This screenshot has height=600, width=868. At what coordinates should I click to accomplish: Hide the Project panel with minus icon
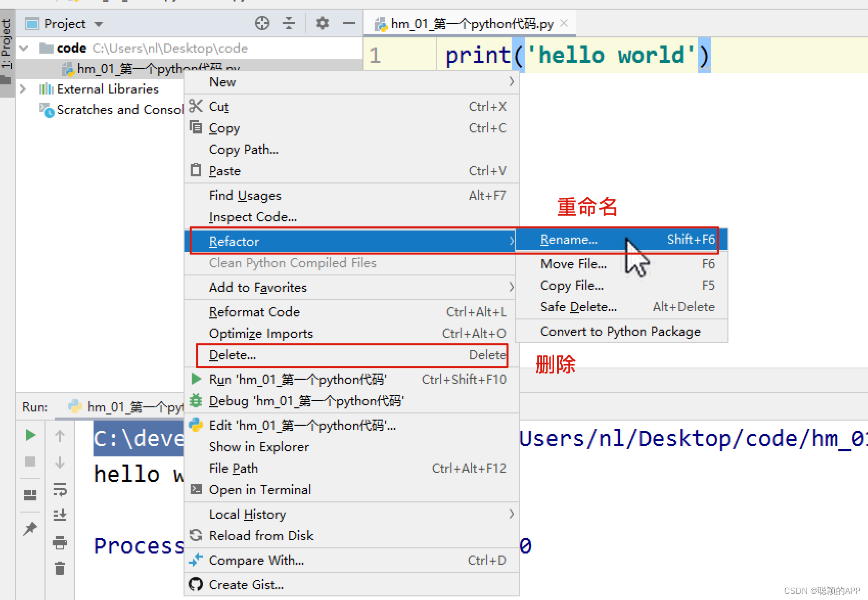pyautogui.click(x=349, y=23)
